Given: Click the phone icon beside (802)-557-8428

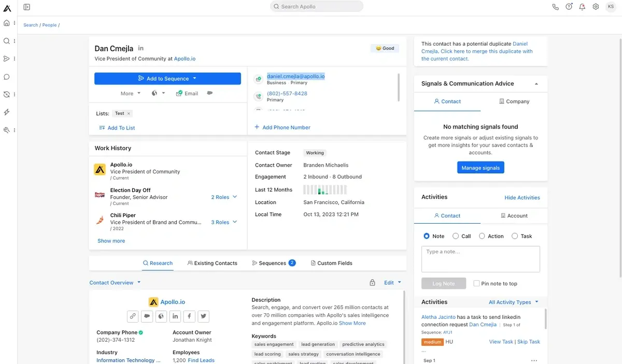Looking at the screenshot, I should coord(258,96).
